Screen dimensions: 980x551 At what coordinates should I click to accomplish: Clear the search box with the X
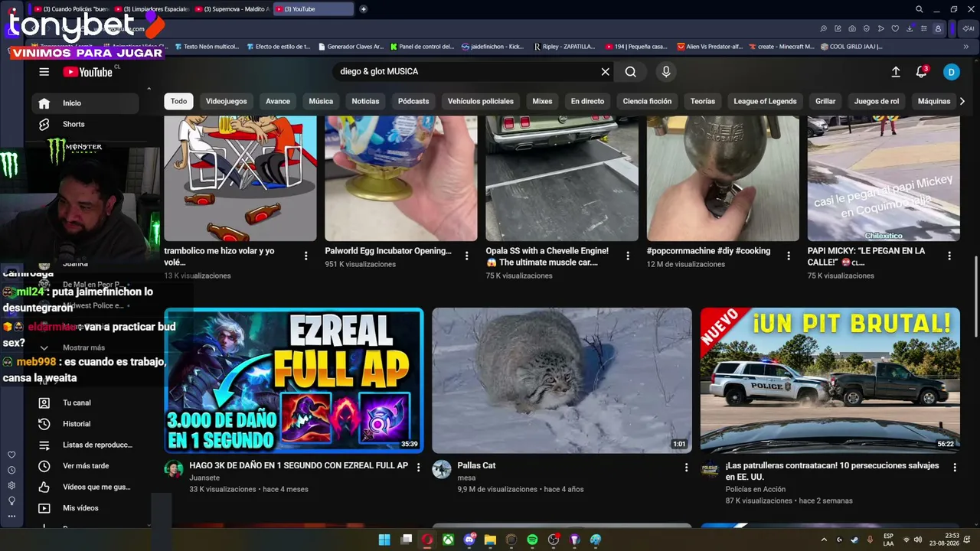point(605,72)
